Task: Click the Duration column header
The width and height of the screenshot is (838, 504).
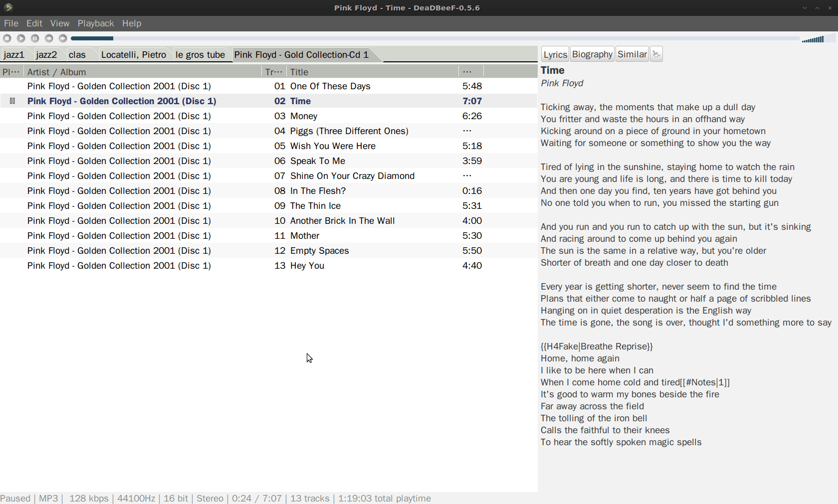Action: (471, 72)
